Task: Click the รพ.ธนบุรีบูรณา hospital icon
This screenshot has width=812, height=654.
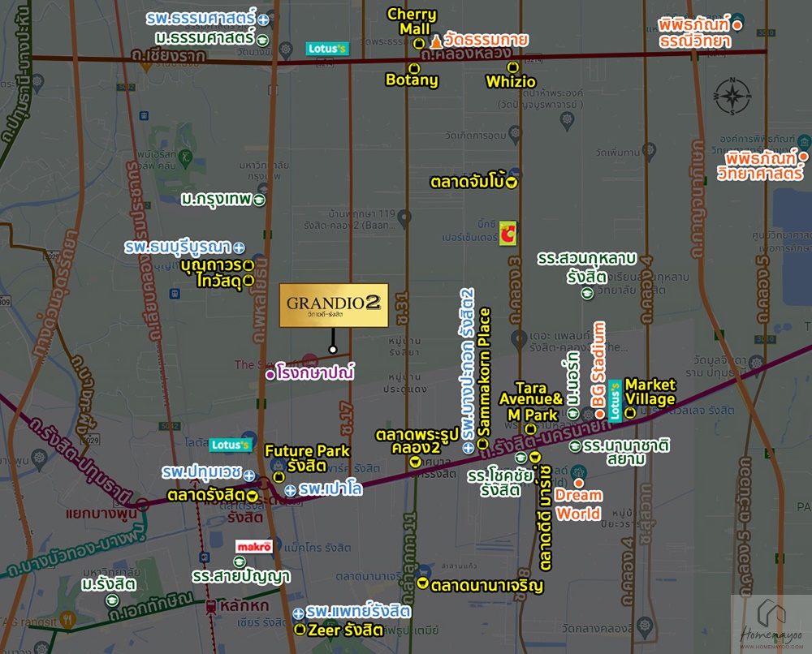Action: [x=239, y=247]
